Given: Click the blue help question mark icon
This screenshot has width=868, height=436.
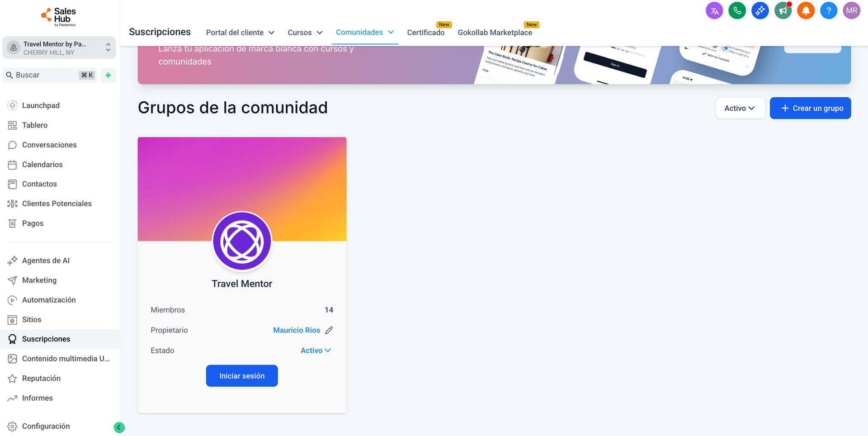Looking at the screenshot, I should coord(829,10).
